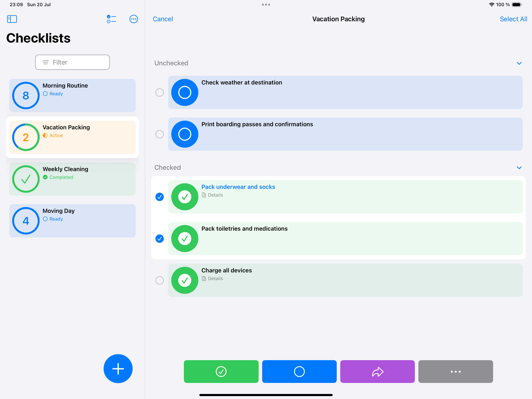Tap Select All in the top right
Viewport: 532px width, 399px height.
(x=513, y=19)
